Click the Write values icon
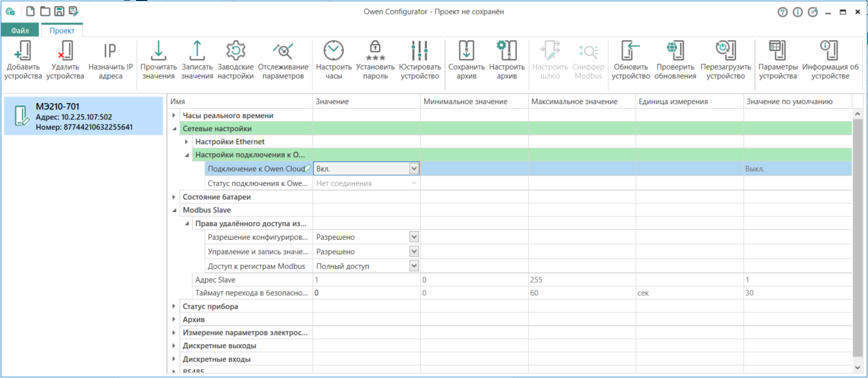This screenshot has height=378, width=868. click(197, 51)
